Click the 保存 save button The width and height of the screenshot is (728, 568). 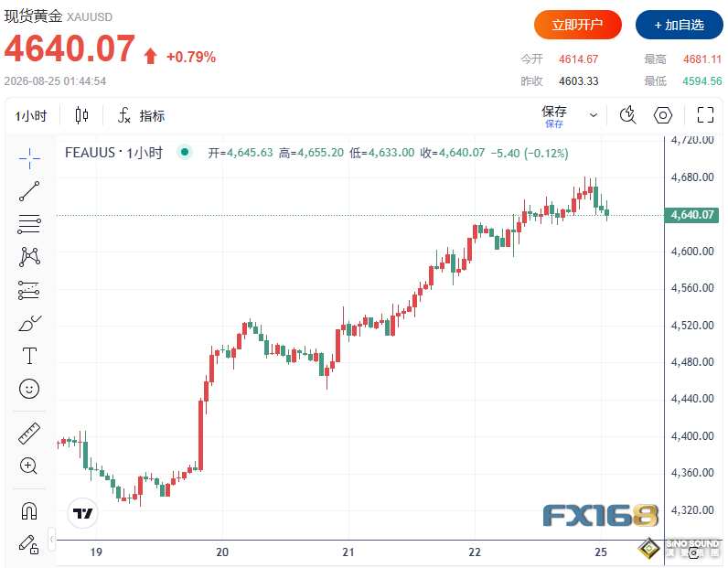coord(554,115)
